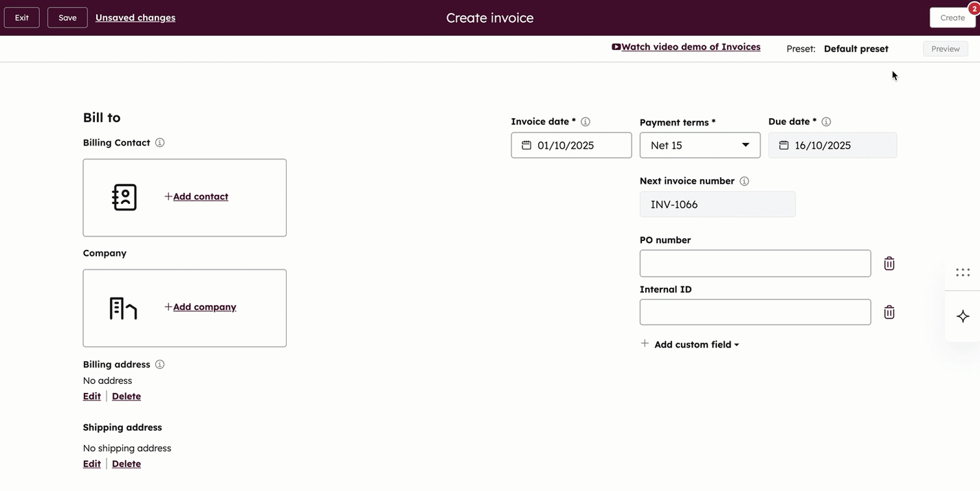Viewport: 980px width, 491px height.
Task: Click the Create button
Action: point(953,17)
